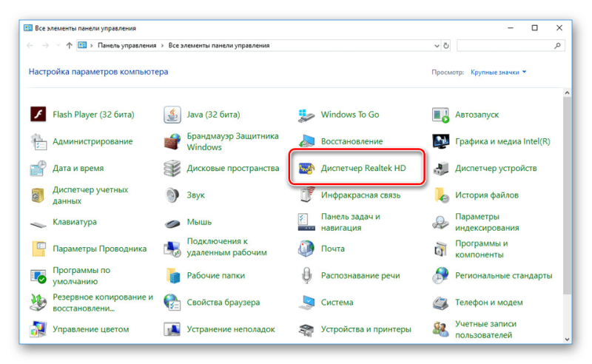Click the vertical scrollbar thumb
592x364 pixels.
pyautogui.click(x=567, y=195)
